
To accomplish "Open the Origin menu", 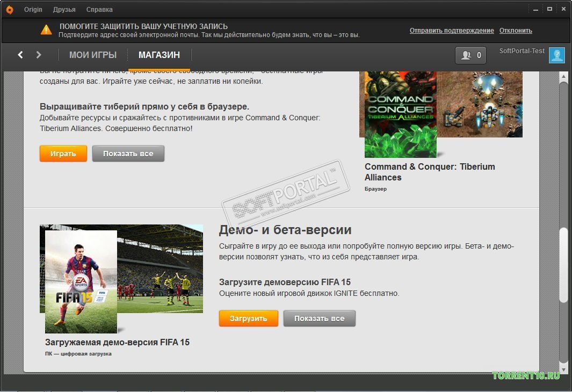I will 33,10.
